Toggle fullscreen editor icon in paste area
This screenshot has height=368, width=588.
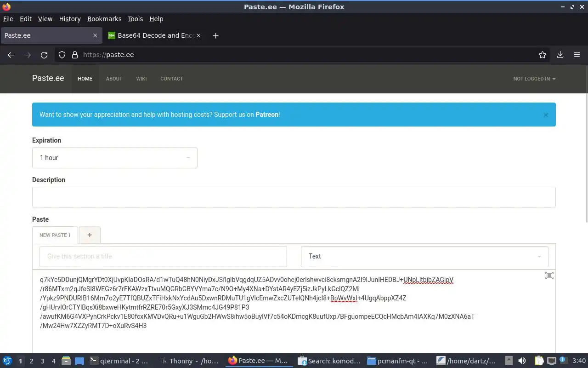pos(549,276)
